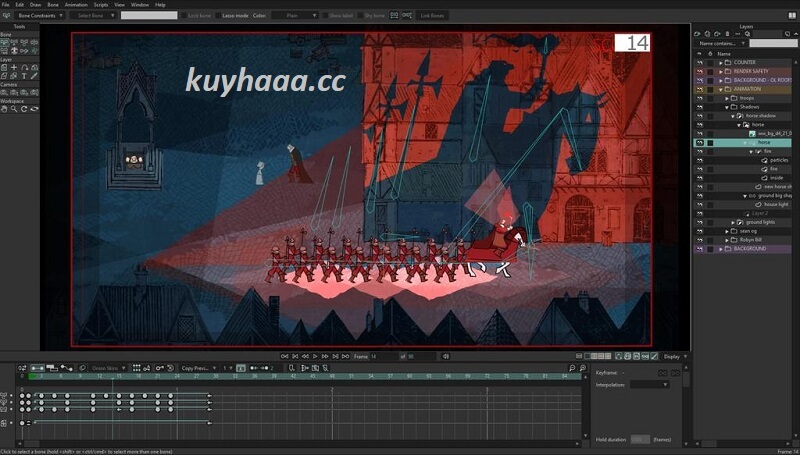This screenshot has height=455, width=800.
Task: Select the house light layer
Action: click(x=776, y=205)
